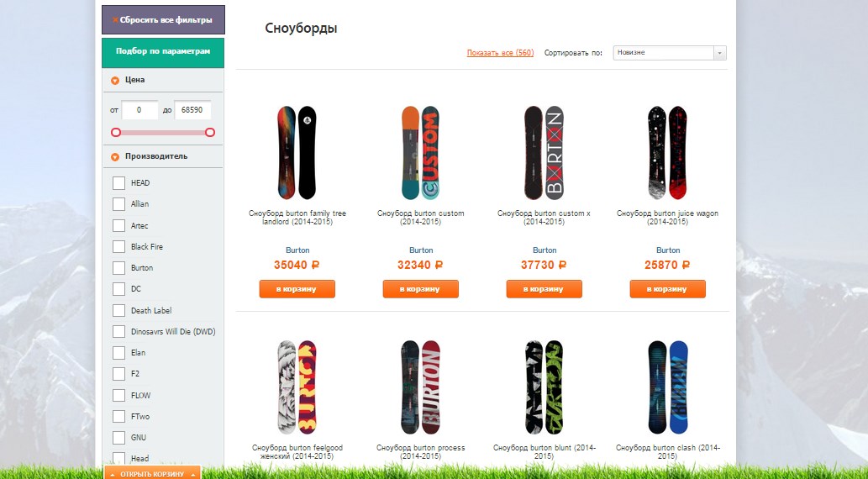Add burton custom x to cart
The width and height of the screenshot is (868, 479).
pos(544,289)
